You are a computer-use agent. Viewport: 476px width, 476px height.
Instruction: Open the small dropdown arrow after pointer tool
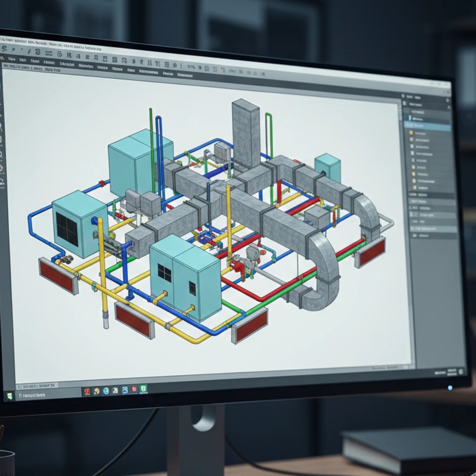[x=22, y=50]
